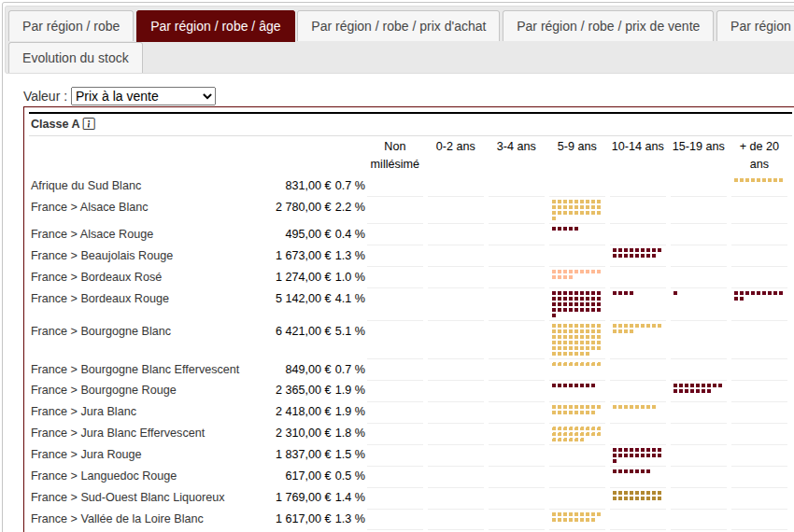Open Par région / robe / prix d'achat tab
Screen dimensions: 794x532
[x=398, y=26]
